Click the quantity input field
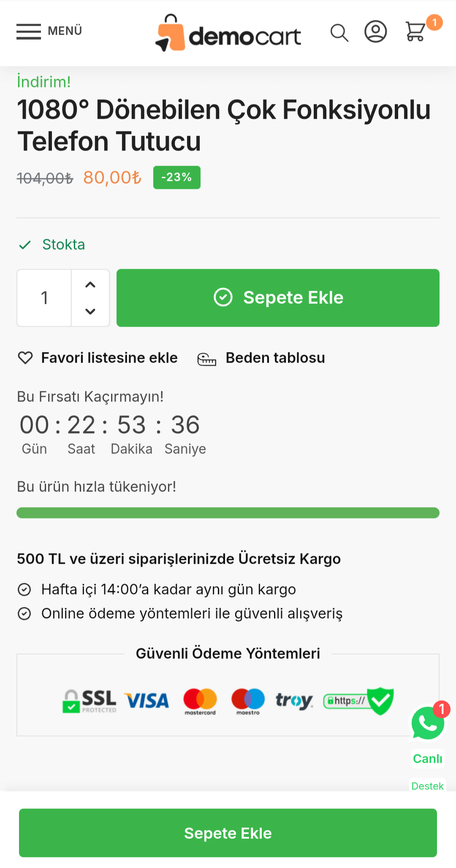 click(x=44, y=298)
